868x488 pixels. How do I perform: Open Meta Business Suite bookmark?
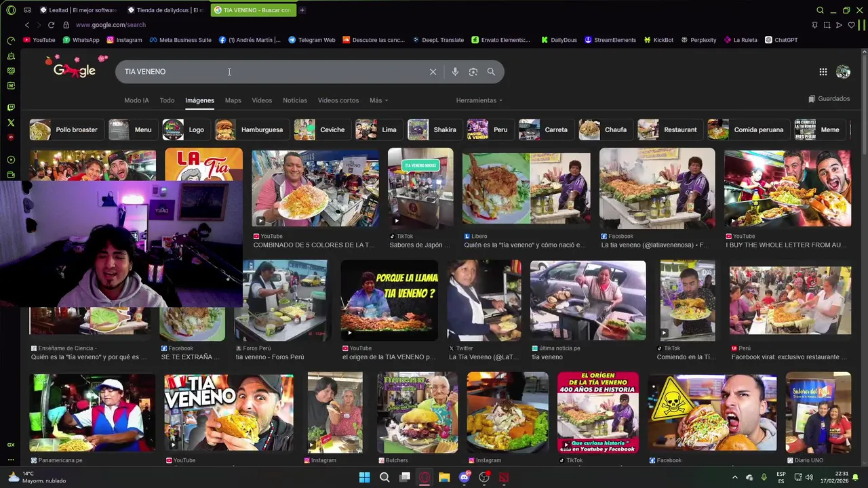click(180, 40)
